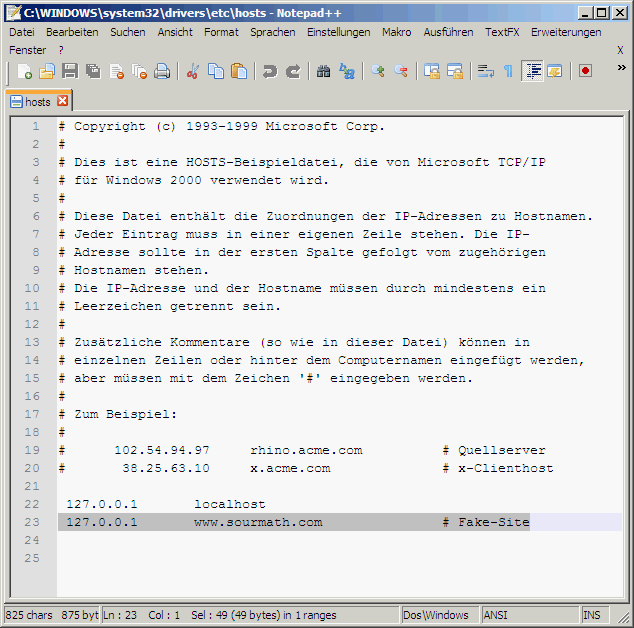Screen dimensions: 634x628
Task: Click the INS insert mode indicator
Action: tap(595, 615)
